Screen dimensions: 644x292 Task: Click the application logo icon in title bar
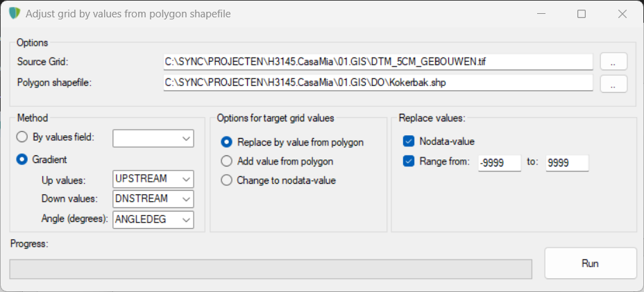(x=13, y=14)
